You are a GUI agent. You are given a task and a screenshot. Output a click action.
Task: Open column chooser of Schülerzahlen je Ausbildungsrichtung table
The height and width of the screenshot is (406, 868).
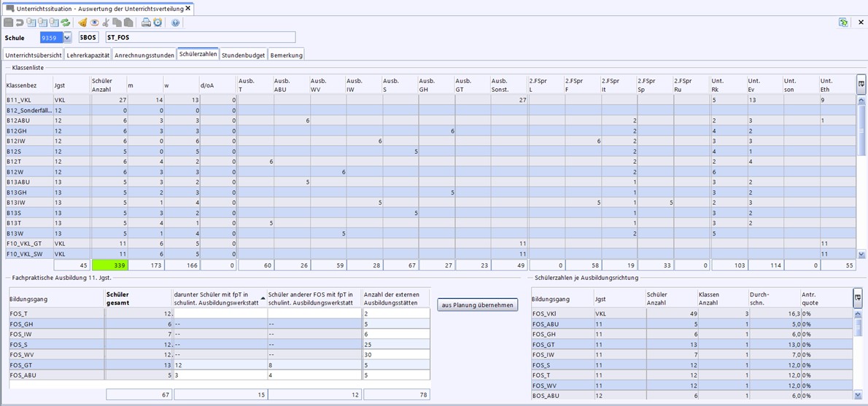[x=859, y=297]
